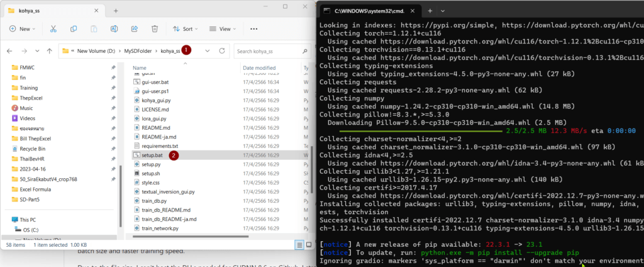Open See more options ellipsis menu
Viewport: 644px width, 267px height.
[254, 29]
